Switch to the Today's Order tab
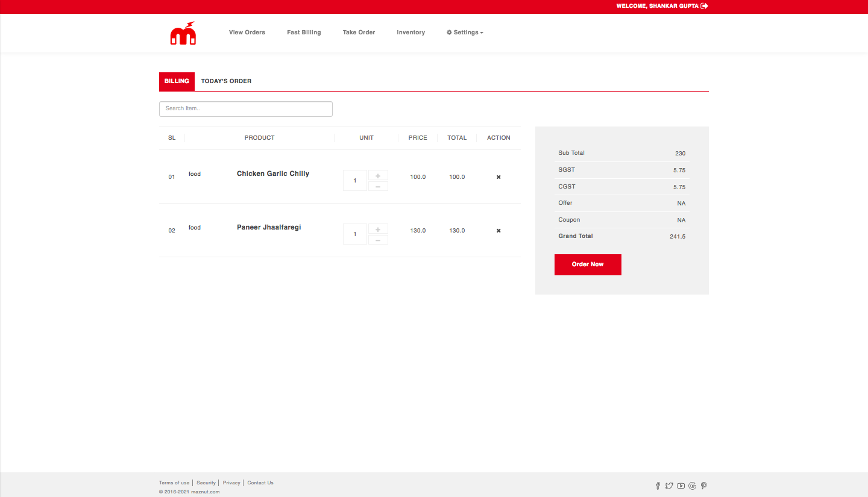The width and height of the screenshot is (868, 497). [226, 81]
